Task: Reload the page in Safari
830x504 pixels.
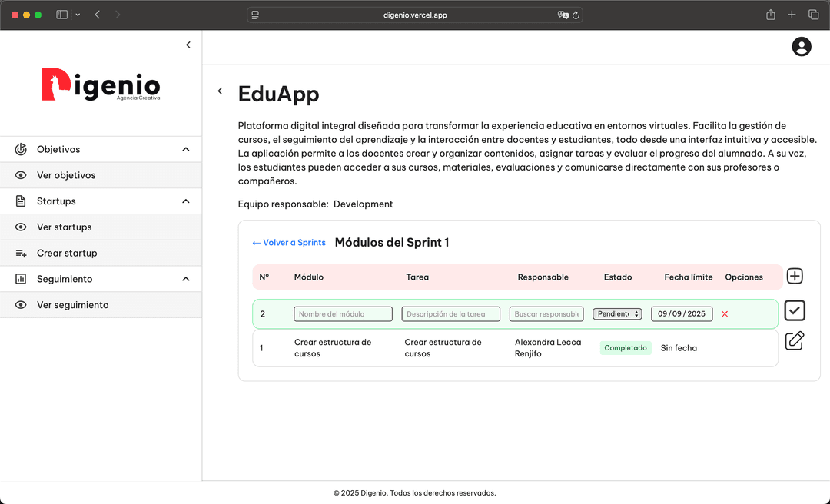Action: coord(576,15)
